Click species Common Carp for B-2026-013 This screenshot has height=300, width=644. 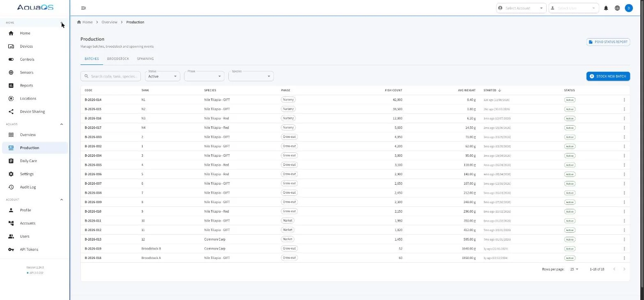215,239
